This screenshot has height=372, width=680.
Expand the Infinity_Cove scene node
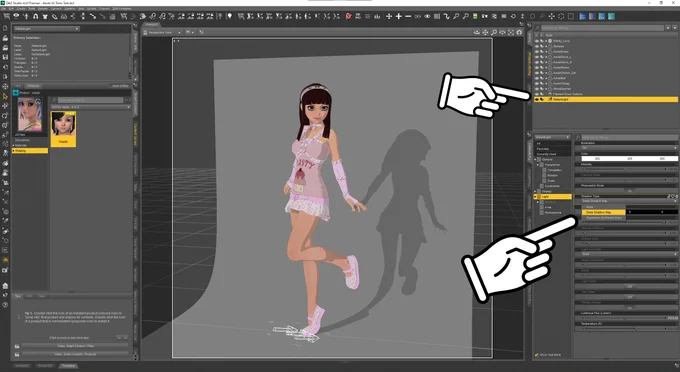pyautogui.click(x=546, y=41)
